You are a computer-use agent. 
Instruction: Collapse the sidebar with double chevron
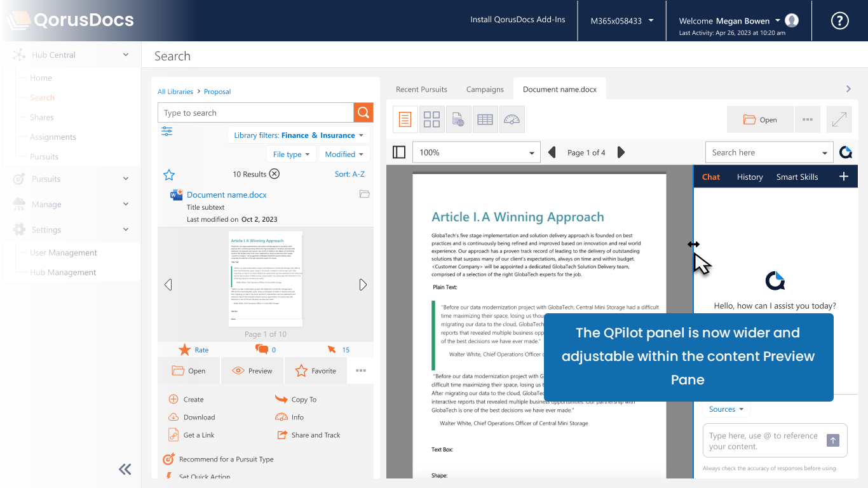tap(125, 470)
